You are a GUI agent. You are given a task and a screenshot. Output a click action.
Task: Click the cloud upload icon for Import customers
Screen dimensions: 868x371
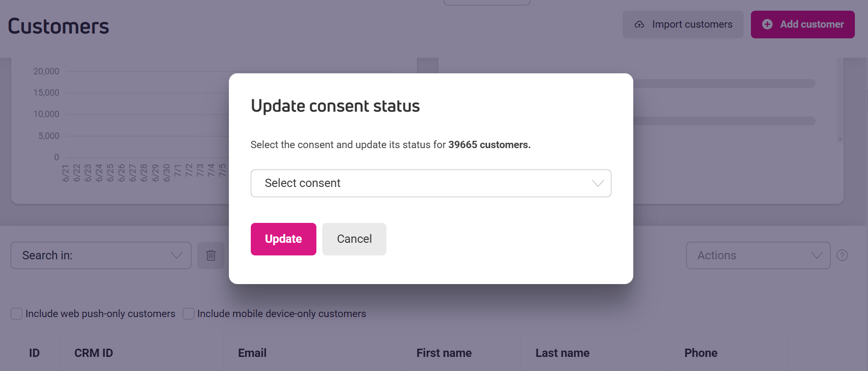point(640,24)
